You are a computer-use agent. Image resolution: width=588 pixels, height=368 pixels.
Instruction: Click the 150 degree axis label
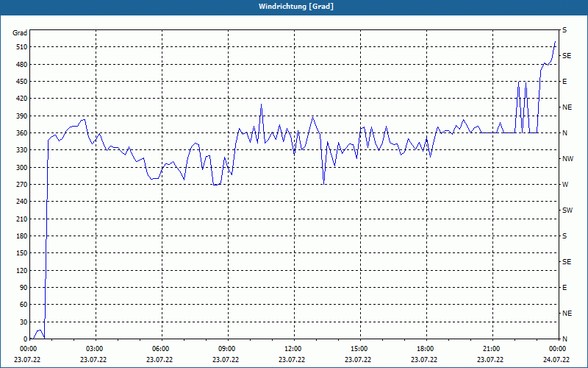pyautogui.click(x=21, y=253)
